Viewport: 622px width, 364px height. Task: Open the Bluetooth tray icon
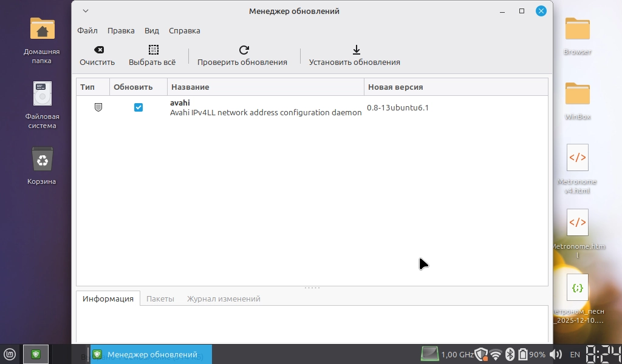(x=510, y=354)
